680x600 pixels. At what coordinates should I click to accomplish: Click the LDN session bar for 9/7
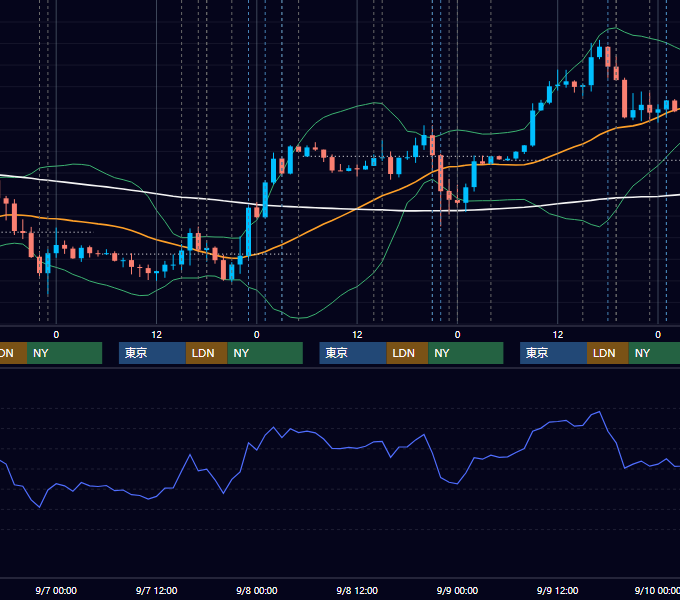(x=206, y=353)
